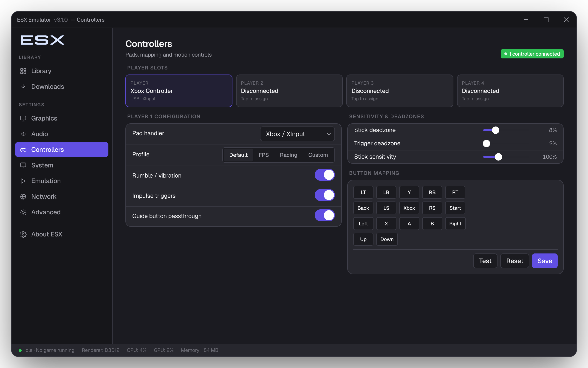This screenshot has width=588, height=368.
Task: Remap the Xbox guide button
Action: coord(409,208)
